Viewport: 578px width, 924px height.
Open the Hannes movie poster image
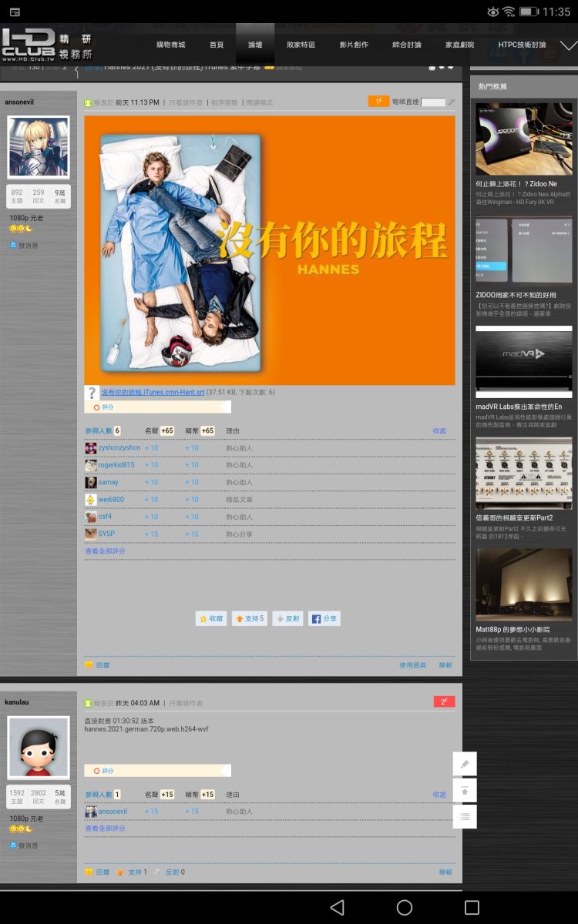coord(270,250)
